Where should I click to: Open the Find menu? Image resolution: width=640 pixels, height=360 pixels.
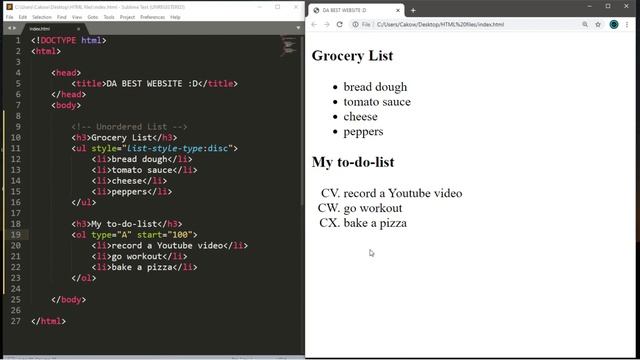coord(62,17)
